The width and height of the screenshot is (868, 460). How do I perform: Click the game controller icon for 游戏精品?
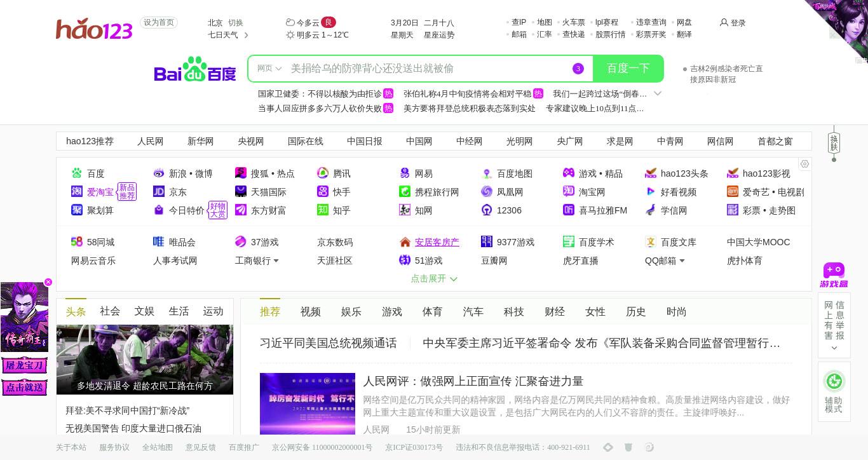569,173
